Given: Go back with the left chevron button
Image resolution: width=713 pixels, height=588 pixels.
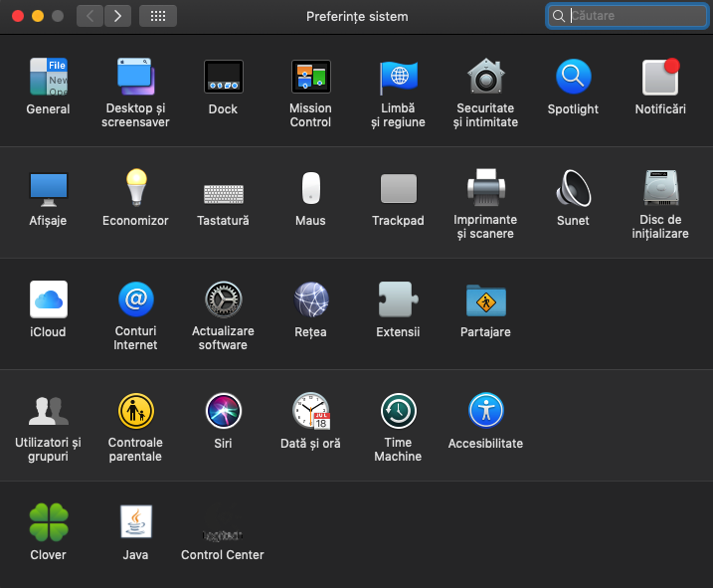Looking at the screenshot, I should coord(89,16).
